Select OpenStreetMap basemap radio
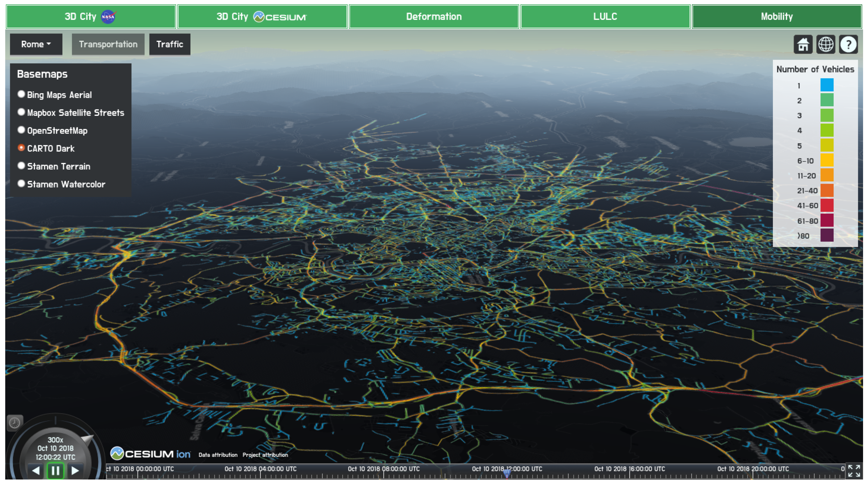The width and height of the screenshot is (868, 483). pyautogui.click(x=21, y=130)
